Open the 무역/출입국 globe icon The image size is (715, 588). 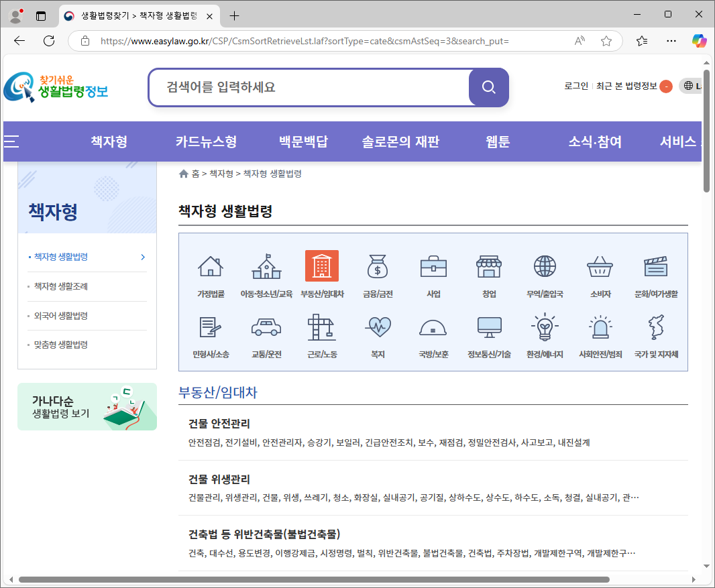click(x=545, y=267)
